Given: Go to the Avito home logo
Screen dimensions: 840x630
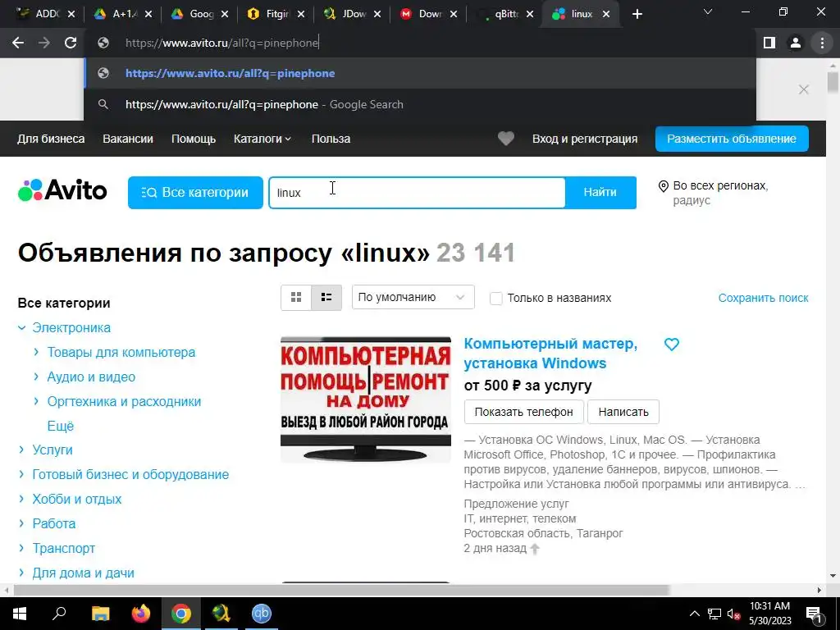Looking at the screenshot, I should tap(62, 190).
